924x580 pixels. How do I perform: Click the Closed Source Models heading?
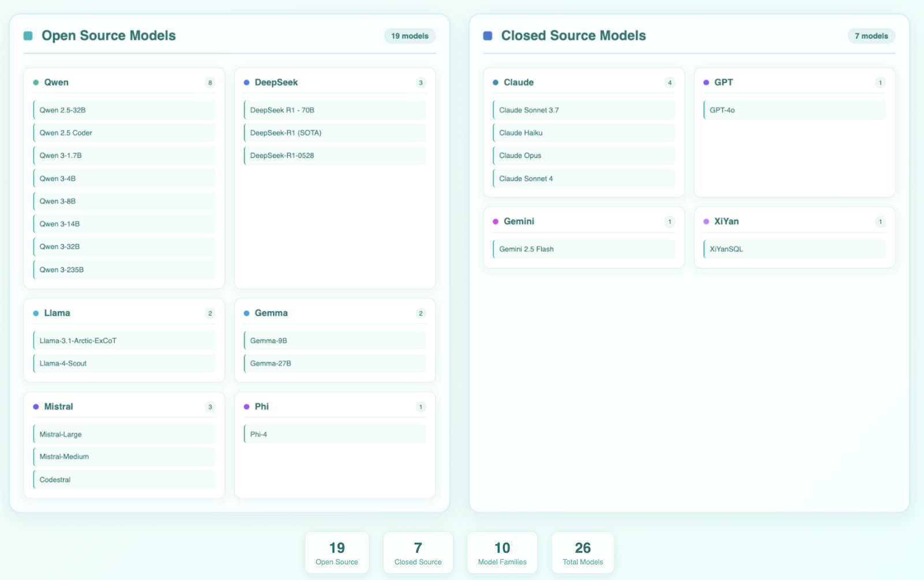pos(573,36)
